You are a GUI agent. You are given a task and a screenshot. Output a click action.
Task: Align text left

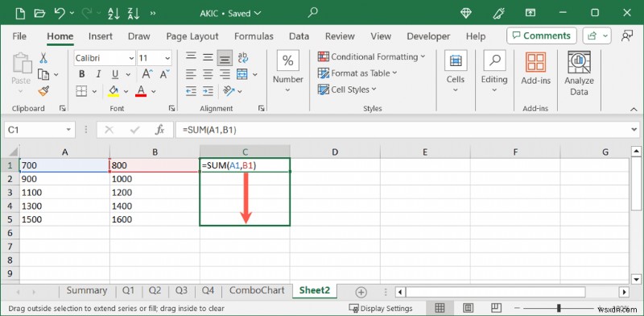pyautogui.click(x=191, y=74)
